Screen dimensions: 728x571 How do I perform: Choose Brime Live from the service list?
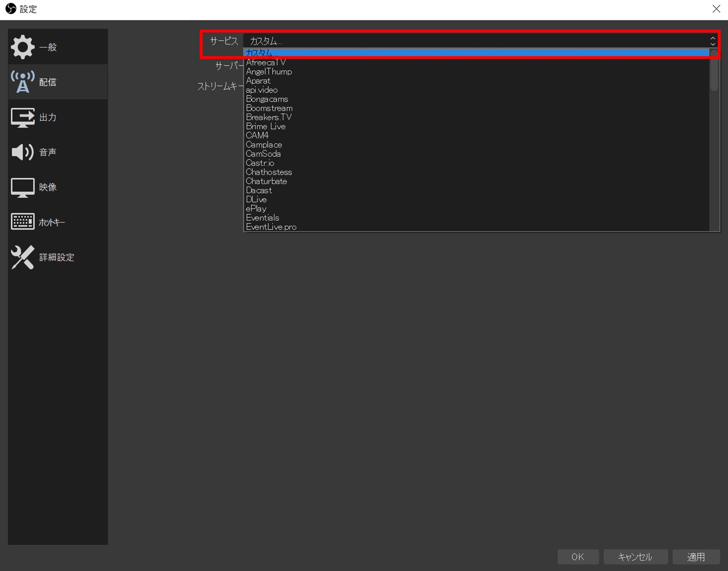pos(476,126)
